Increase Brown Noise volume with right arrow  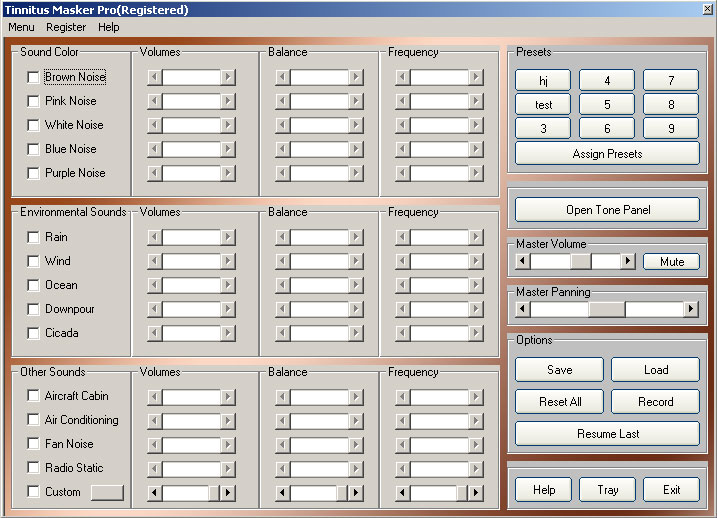coord(228,77)
